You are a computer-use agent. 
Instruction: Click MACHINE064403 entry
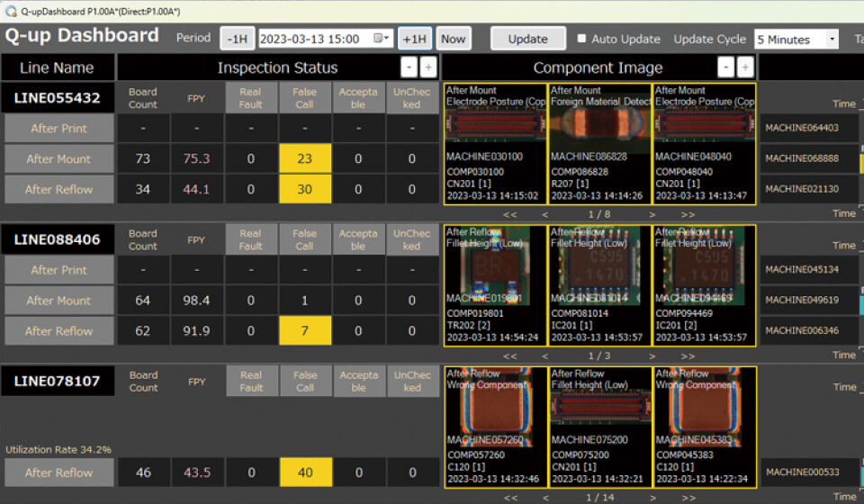(x=809, y=128)
